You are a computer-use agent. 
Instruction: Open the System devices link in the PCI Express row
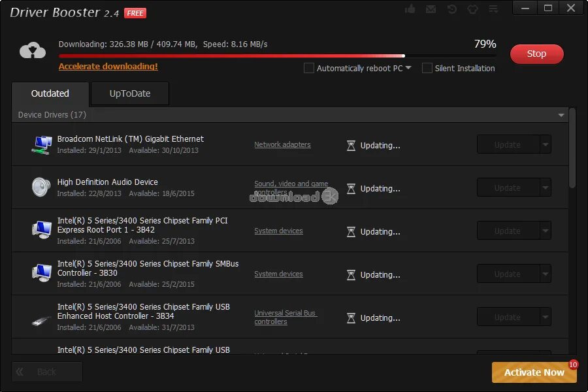[278, 231]
